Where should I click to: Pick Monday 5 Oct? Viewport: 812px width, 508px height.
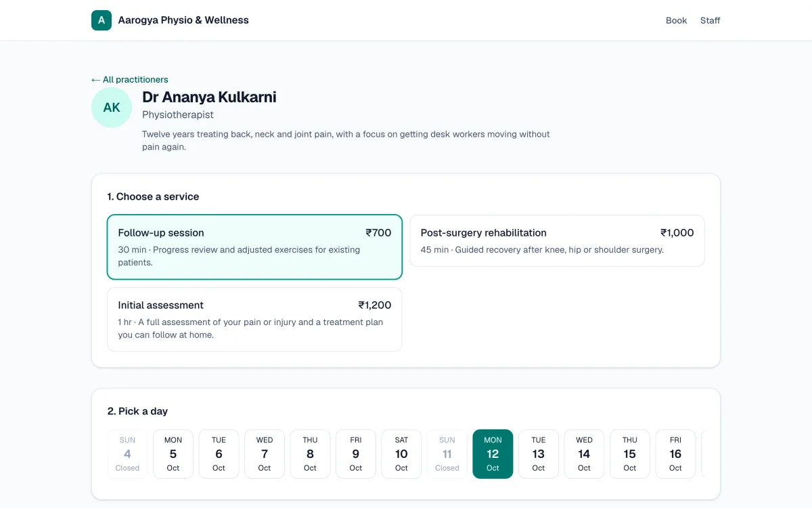tap(173, 454)
